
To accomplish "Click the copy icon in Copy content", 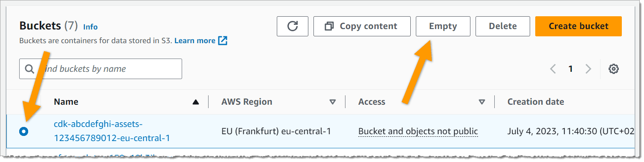I will coord(329,27).
